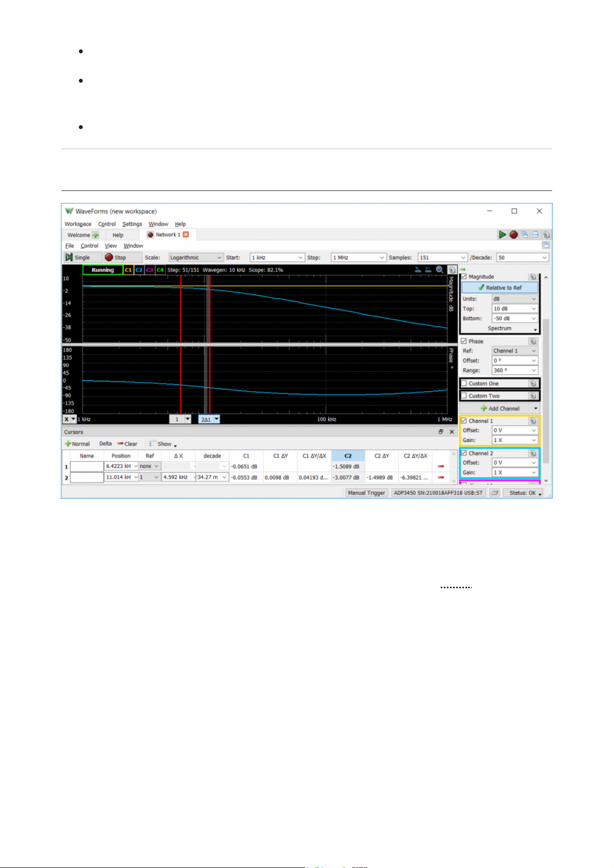Toggle the C3 channel indicator
This screenshot has height=868, width=614.
click(x=150, y=270)
